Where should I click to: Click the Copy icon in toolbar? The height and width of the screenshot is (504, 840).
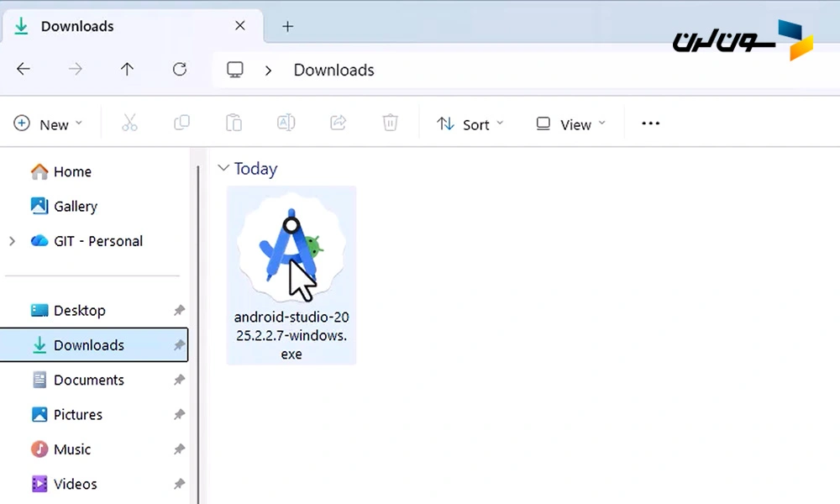181,123
